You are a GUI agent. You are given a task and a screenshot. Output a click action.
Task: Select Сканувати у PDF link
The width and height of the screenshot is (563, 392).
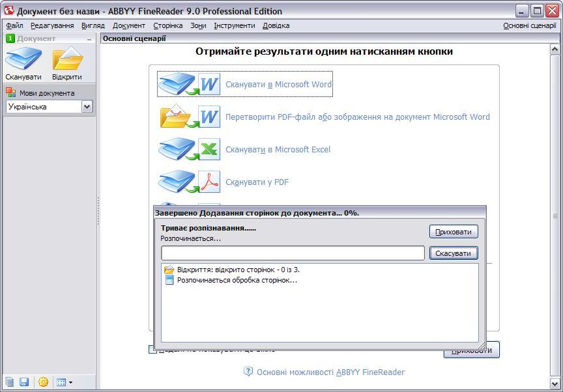(x=257, y=182)
